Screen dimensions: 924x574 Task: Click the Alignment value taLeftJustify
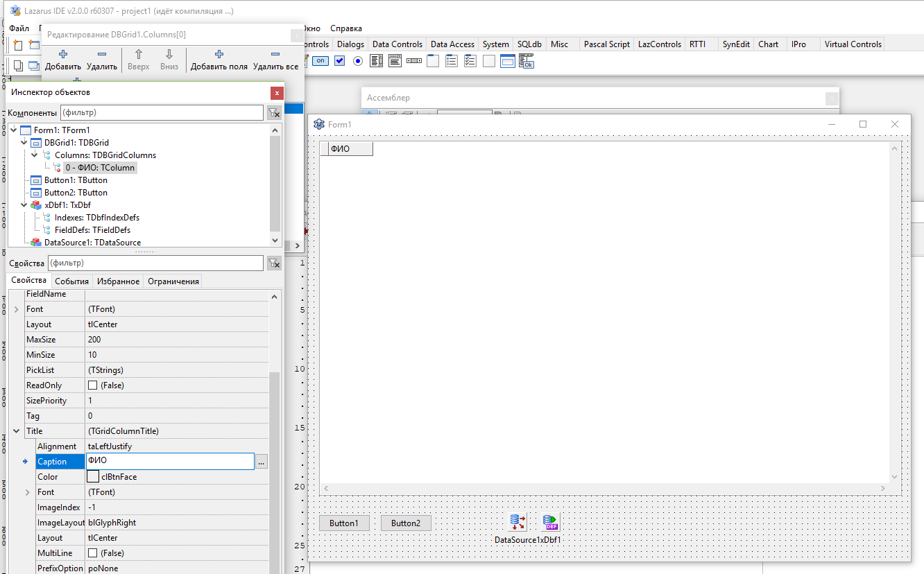[177, 446]
